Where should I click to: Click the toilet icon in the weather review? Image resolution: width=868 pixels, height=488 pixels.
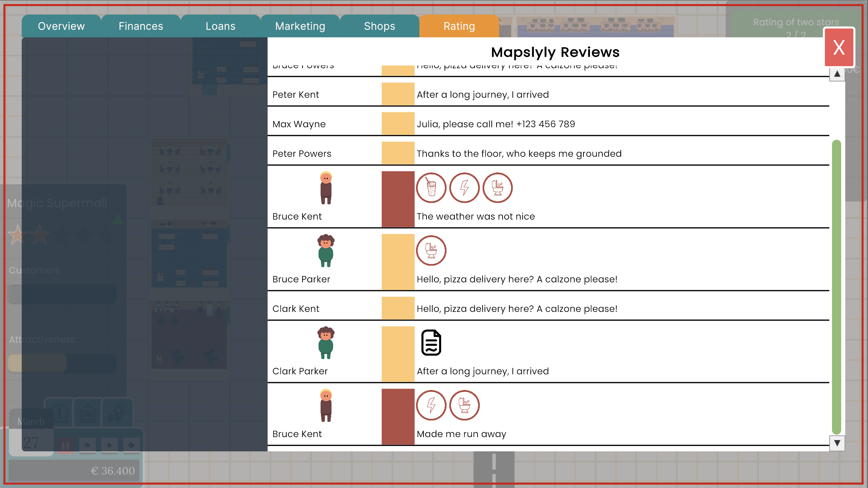(498, 188)
